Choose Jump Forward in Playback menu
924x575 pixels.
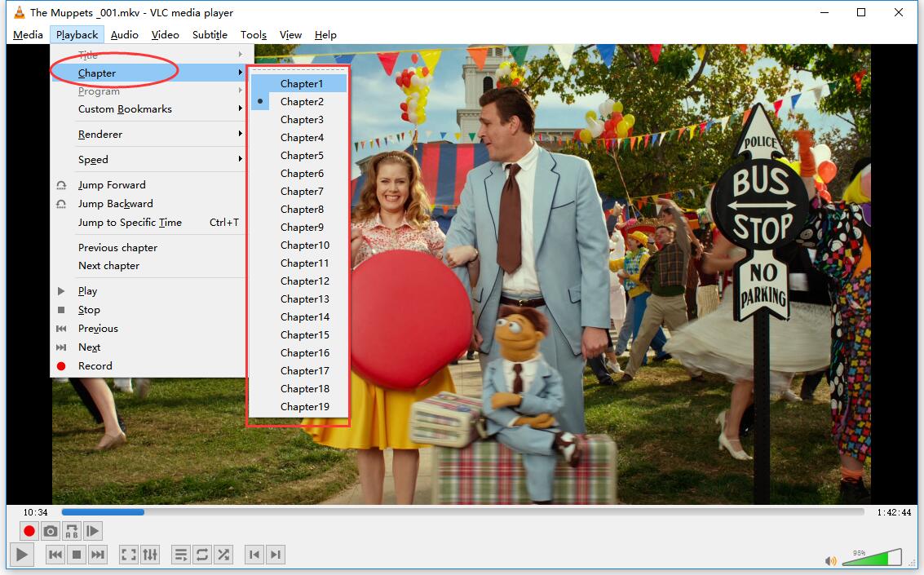coord(148,185)
